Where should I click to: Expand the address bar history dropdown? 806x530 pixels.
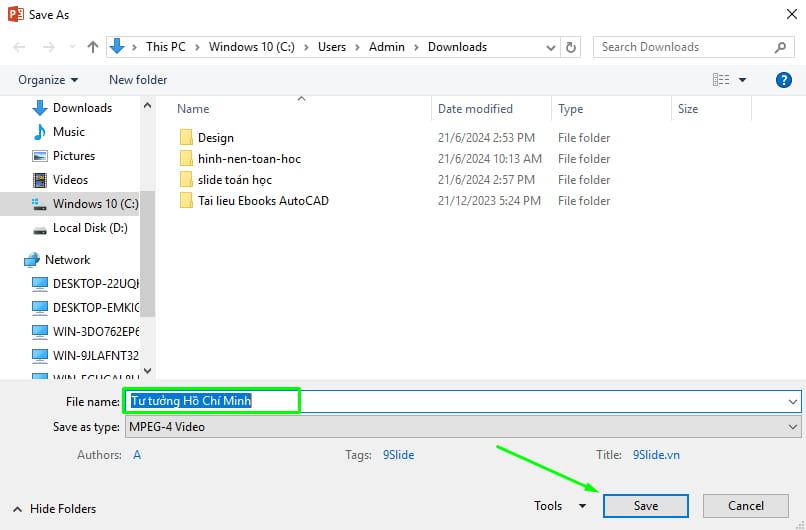pos(551,48)
